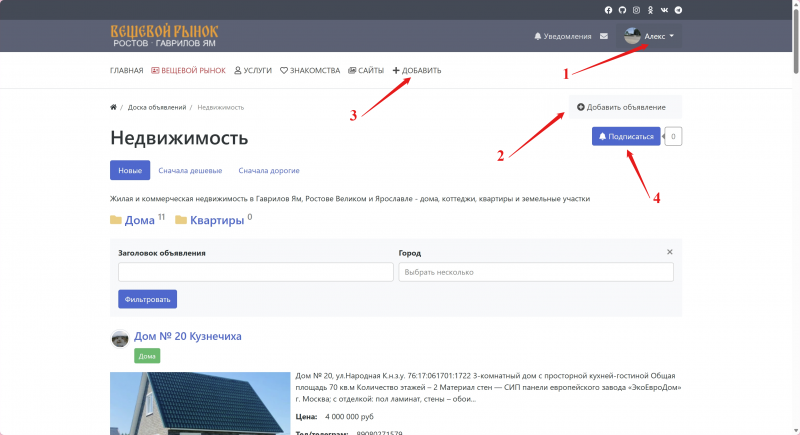
Task: Open the VK social icon
Action: coord(664,10)
